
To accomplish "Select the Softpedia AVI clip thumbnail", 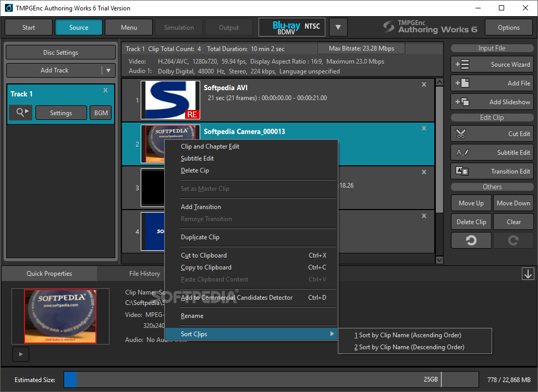I will tap(170, 100).
